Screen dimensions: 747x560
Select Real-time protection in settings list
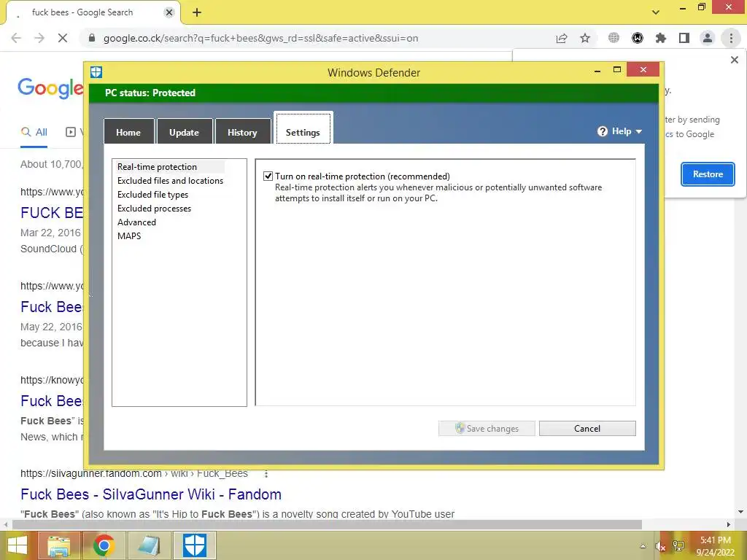tap(158, 167)
